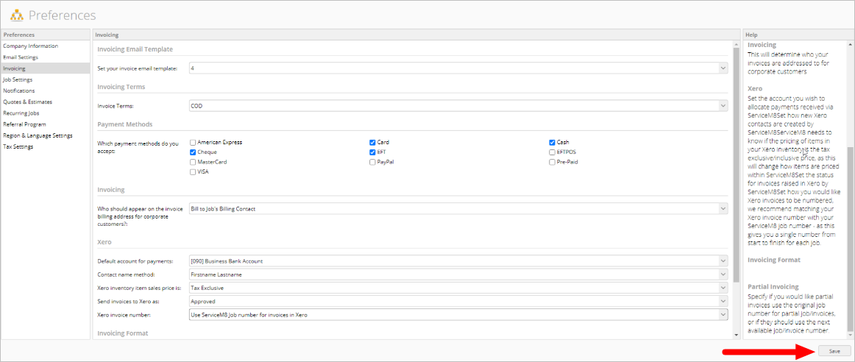Viewport: 855px width, 362px height.
Task: Uncheck the Card payment method
Action: coord(372,142)
